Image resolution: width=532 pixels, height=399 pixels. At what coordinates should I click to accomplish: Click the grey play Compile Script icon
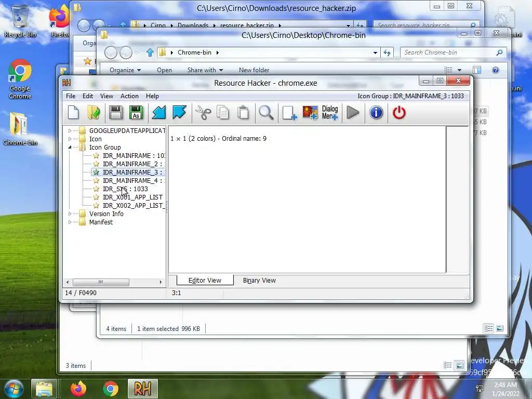click(353, 113)
